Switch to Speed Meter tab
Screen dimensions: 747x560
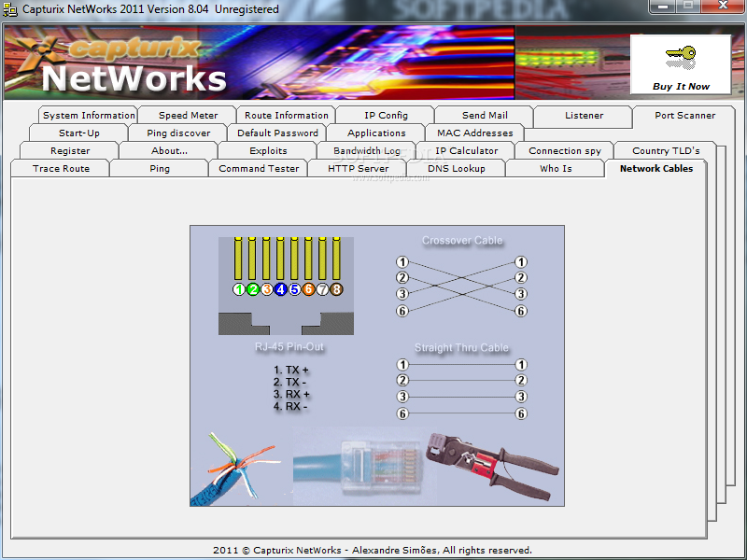click(x=188, y=115)
